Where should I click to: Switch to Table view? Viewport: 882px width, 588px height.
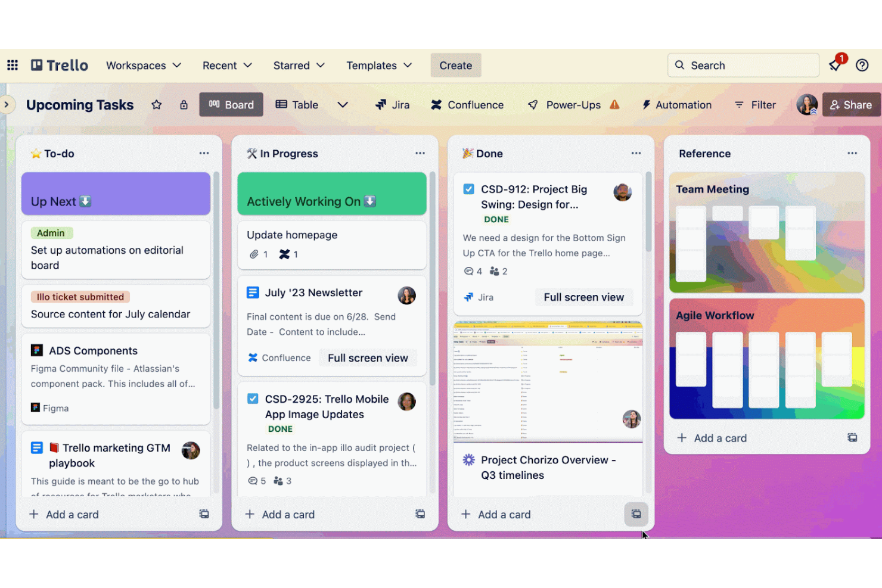(297, 105)
